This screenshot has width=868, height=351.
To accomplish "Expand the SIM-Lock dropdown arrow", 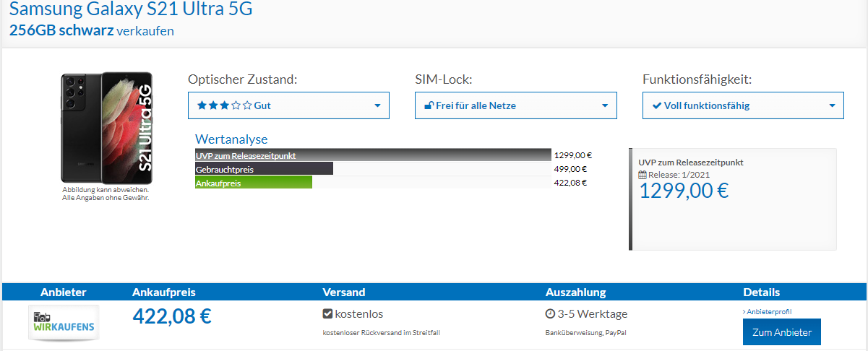I will (605, 106).
